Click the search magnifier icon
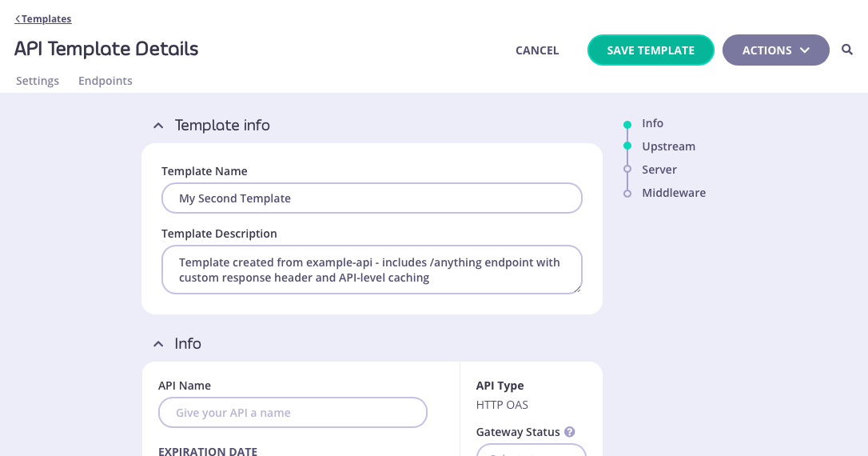 (x=847, y=50)
